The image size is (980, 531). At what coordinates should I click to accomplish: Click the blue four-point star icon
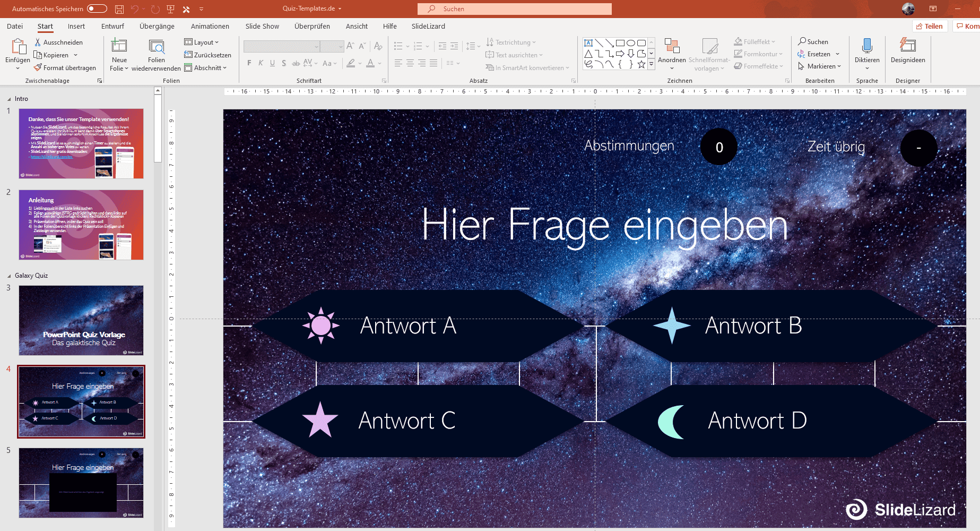coord(672,325)
